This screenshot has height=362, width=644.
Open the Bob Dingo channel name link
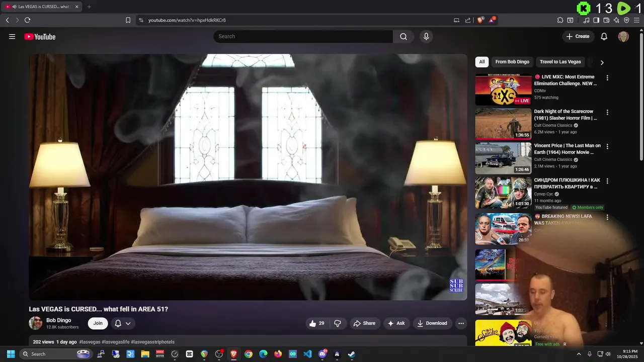[x=58, y=320]
